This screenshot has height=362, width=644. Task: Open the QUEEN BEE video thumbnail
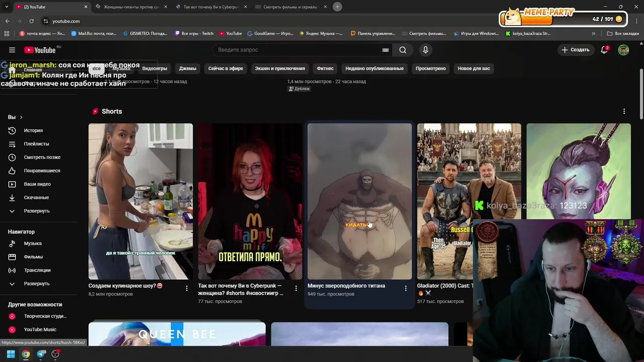[177, 334]
